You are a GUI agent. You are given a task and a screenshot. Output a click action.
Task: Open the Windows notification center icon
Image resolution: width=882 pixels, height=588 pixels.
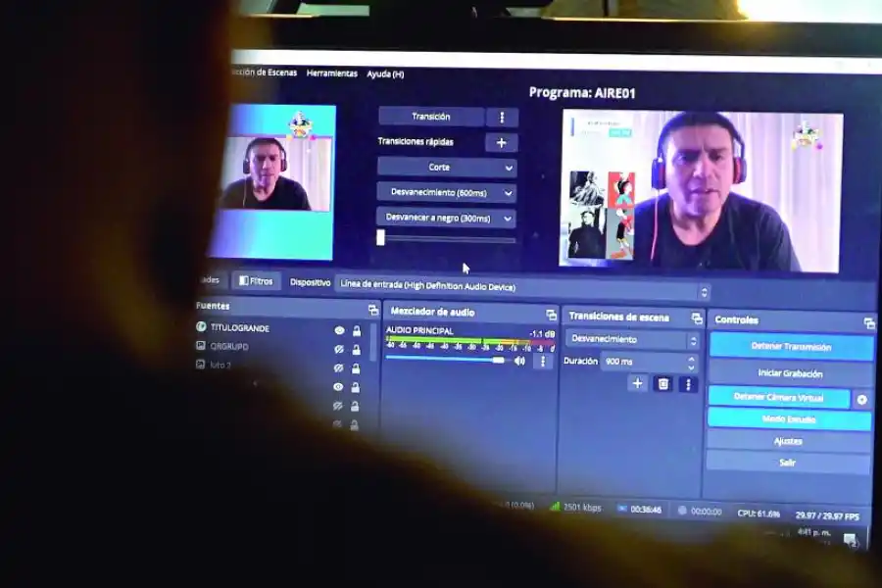[x=850, y=539]
